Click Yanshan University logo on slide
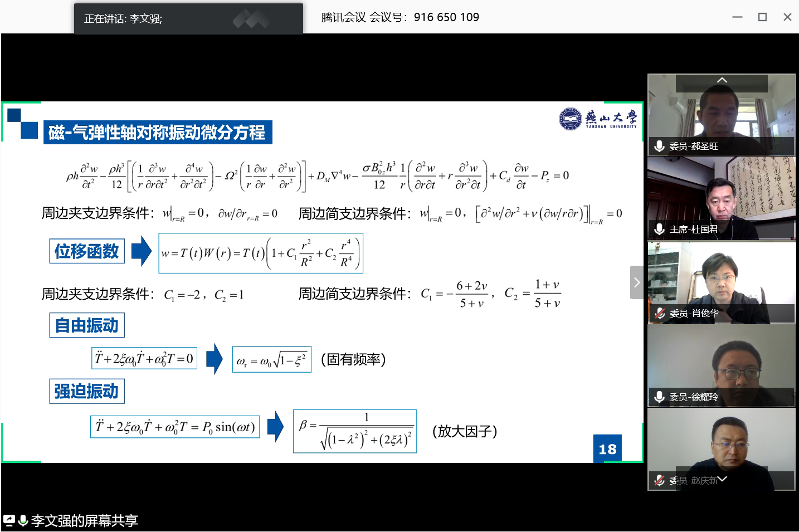The width and height of the screenshot is (799, 532). (597, 119)
